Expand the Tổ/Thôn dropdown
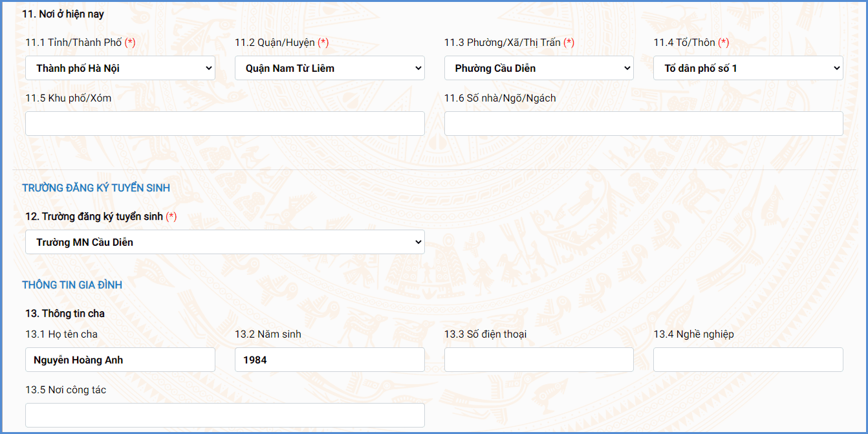 748,68
